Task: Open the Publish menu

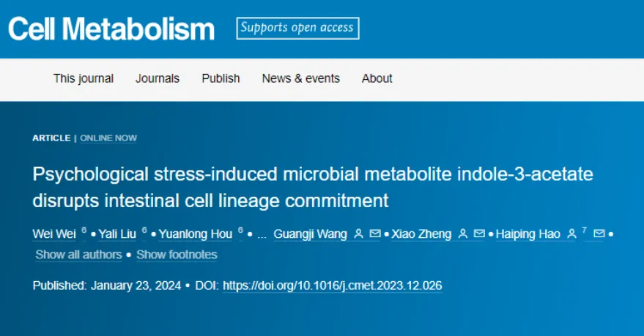Action: click(221, 78)
